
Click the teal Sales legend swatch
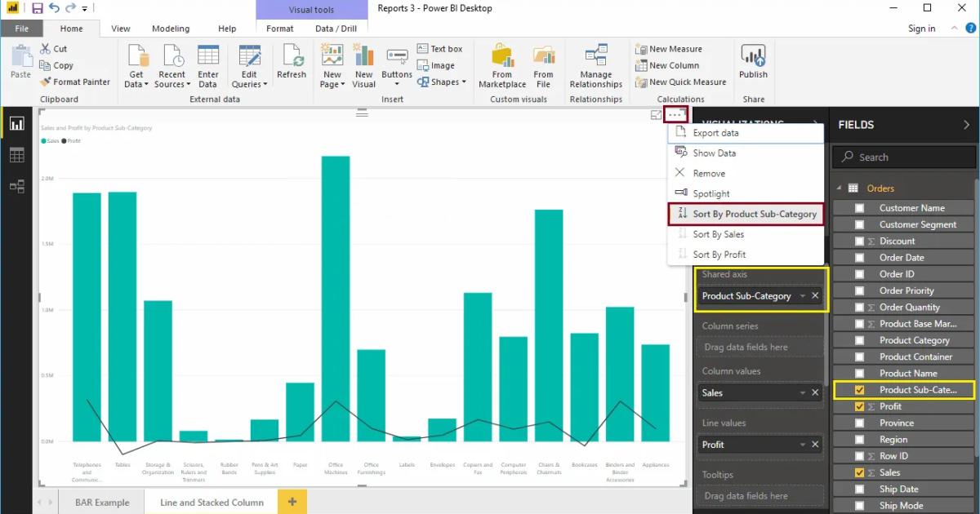45,139
